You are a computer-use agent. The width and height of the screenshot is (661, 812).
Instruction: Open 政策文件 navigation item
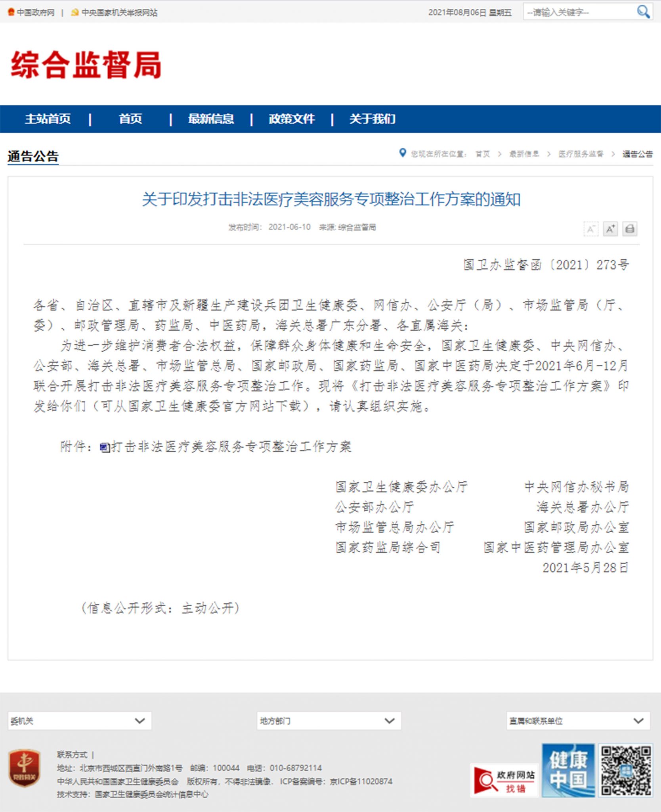pyautogui.click(x=292, y=119)
